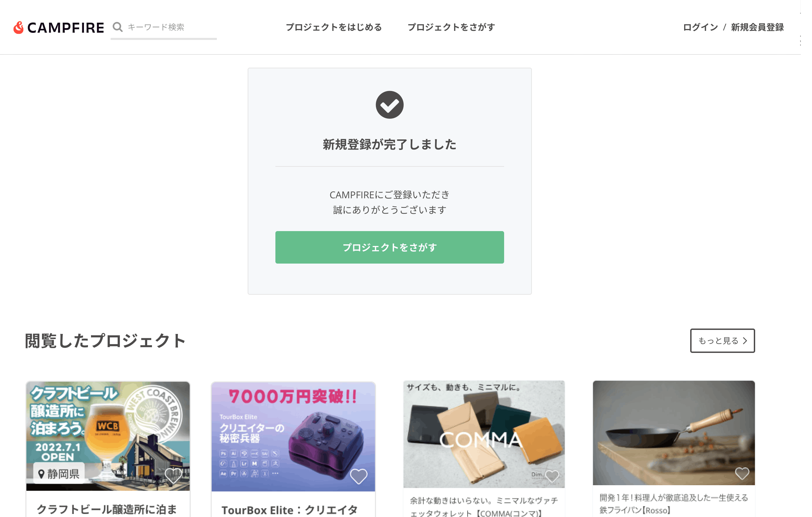Screen dimensions: 812x517
Task: Click the registration complete checkmark icon
Action: 389,105
